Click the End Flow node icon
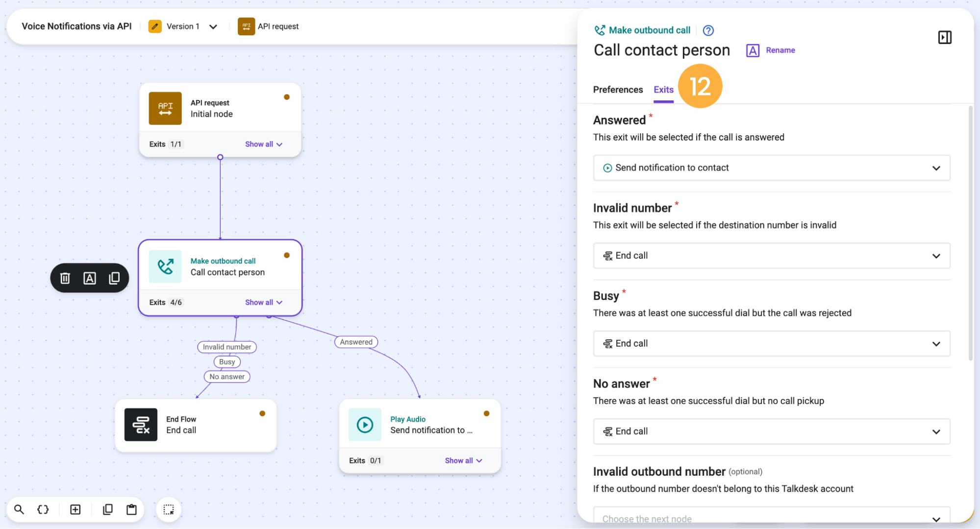This screenshot has width=980, height=529. click(141, 425)
